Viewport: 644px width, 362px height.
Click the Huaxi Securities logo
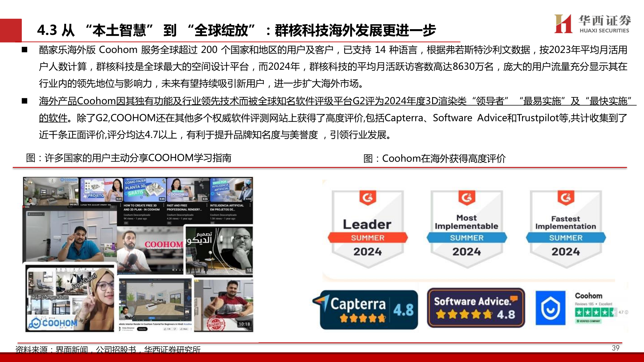point(592,24)
